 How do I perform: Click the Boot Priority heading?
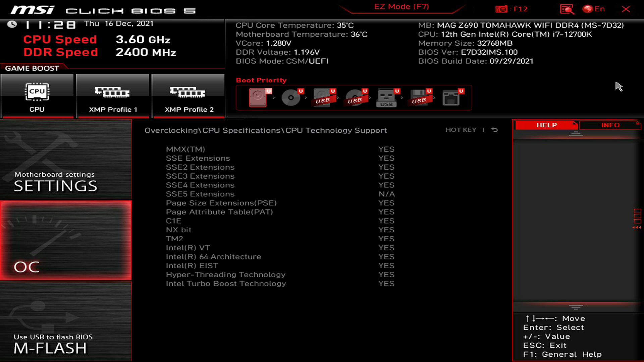tap(261, 80)
